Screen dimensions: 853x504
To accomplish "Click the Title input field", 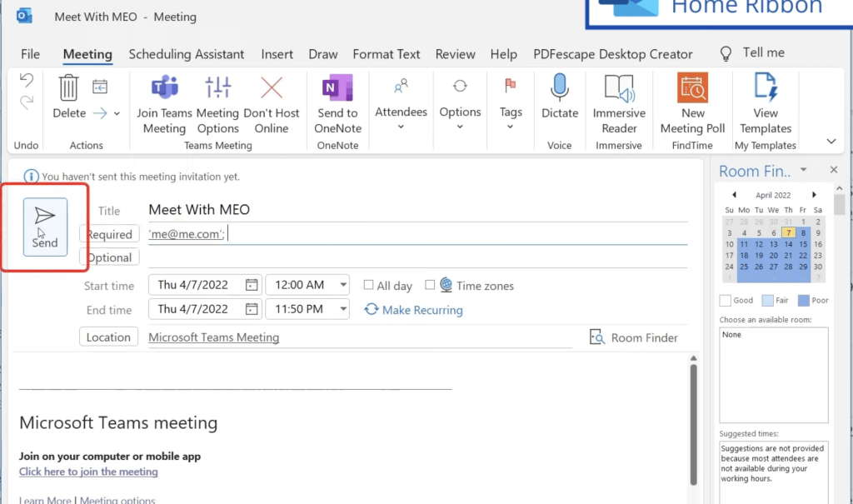I will point(418,210).
